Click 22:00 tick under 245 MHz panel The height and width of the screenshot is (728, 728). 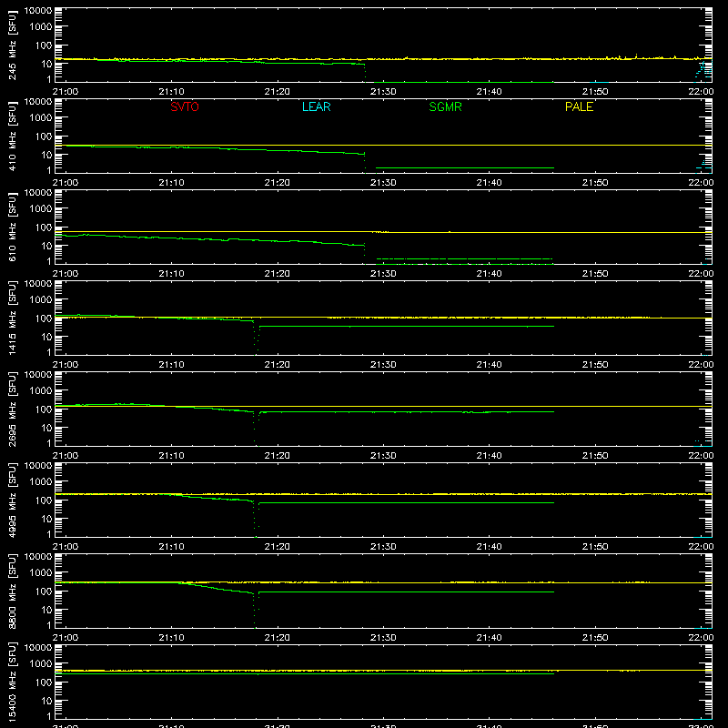click(701, 92)
